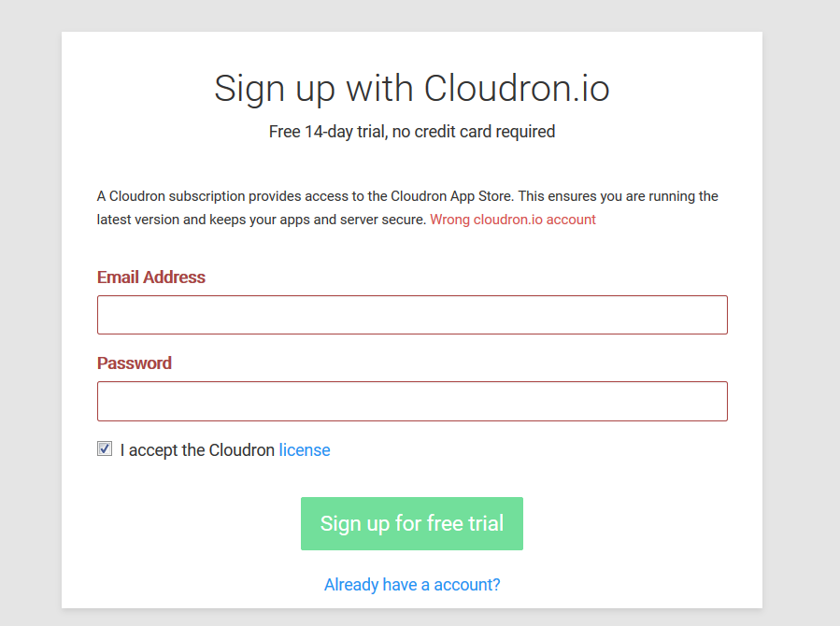This screenshot has height=626, width=840.
Task: Click the gray strip above the sign-up card
Action: [x=411, y=15]
